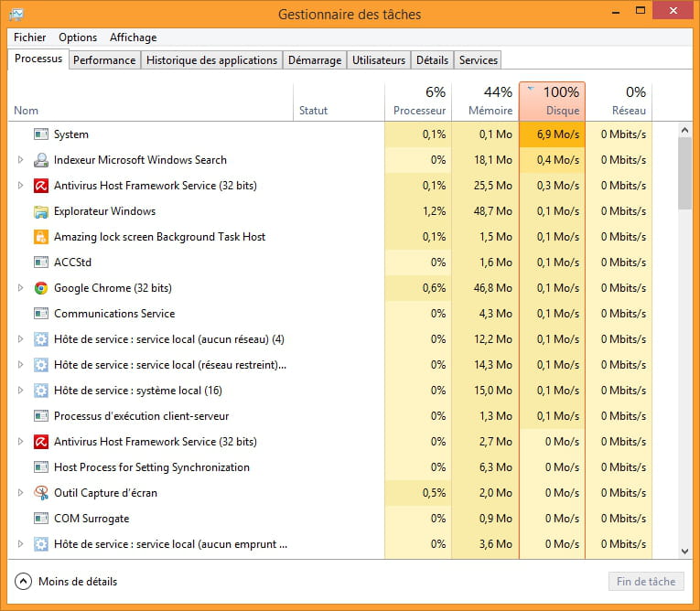Viewport: 700px width, 611px height.
Task: Select Explorateur Windows process name
Action: [x=105, y=211]
